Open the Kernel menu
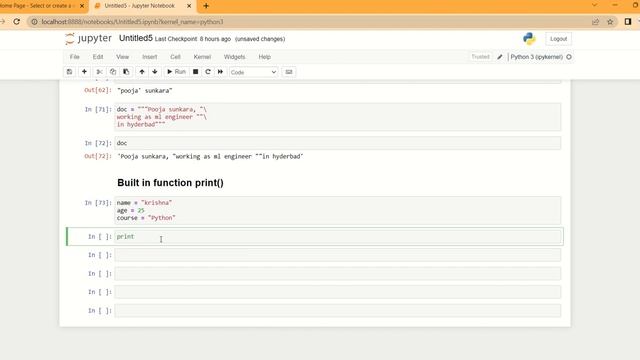640x360 pixels. coord(202,57)
